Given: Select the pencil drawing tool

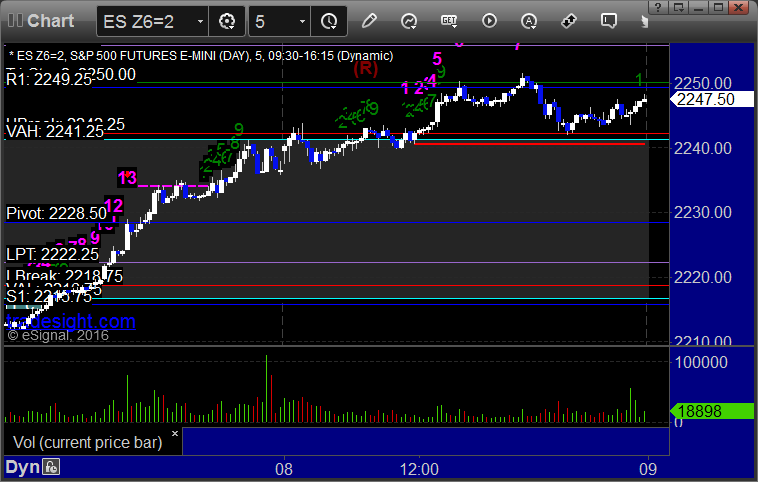Looking at the screenshot, I should [369, 21].
